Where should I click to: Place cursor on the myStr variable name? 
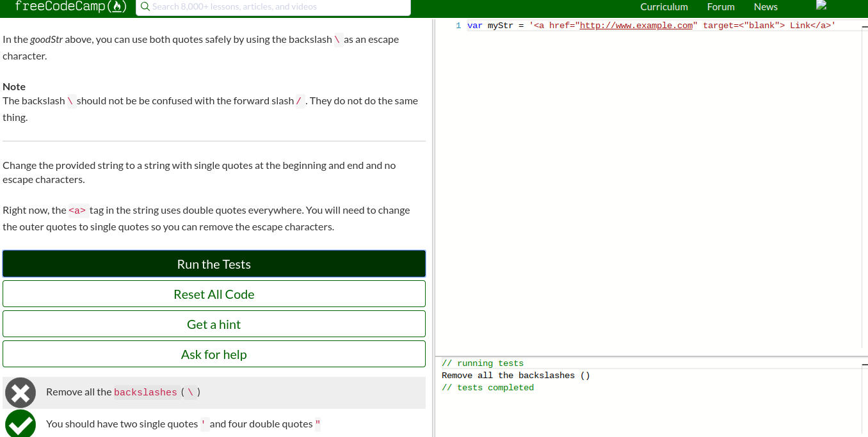click(500, 26)
